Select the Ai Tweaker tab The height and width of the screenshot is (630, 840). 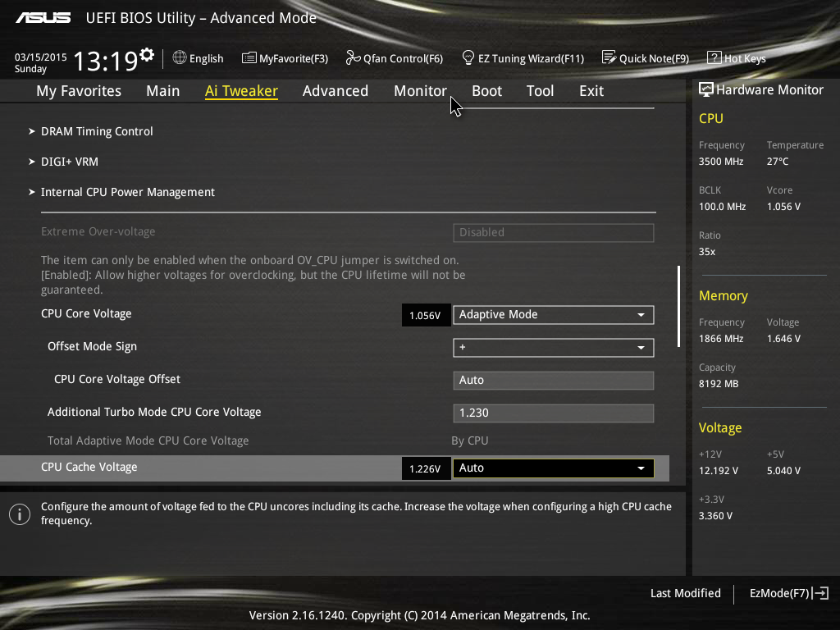click(x=241, y=91)
